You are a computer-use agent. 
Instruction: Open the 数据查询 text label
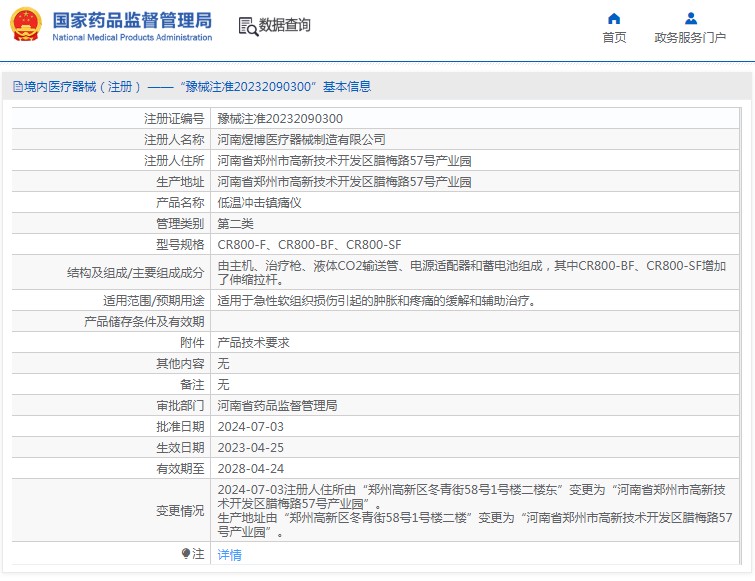pyautogui.click(x=285, y=26)
